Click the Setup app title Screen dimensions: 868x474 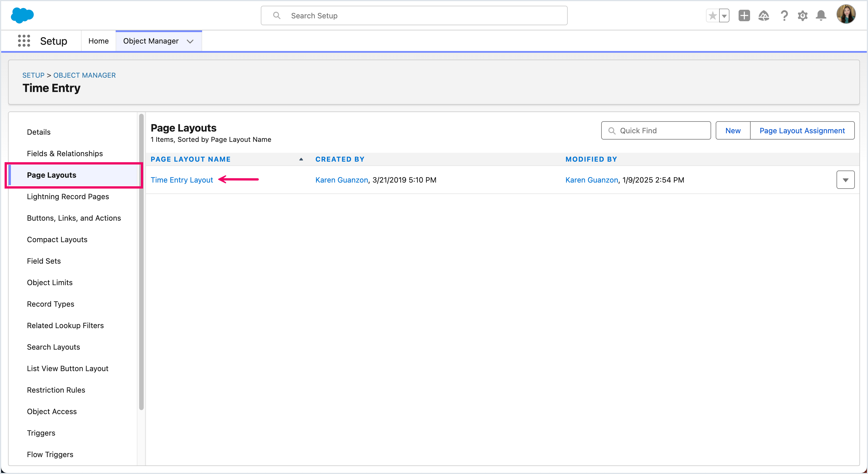coord(54,41)
